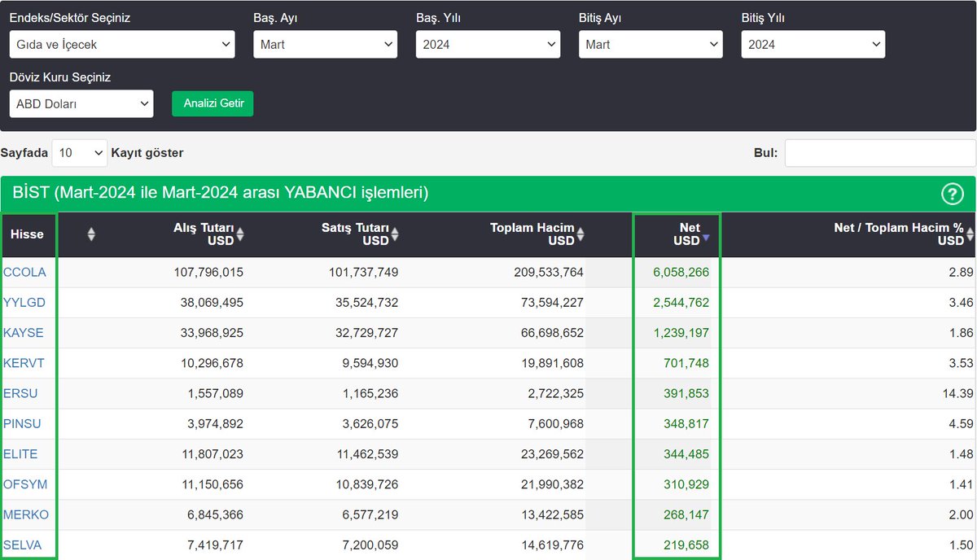Select the YYLGD ticker link

24,302
